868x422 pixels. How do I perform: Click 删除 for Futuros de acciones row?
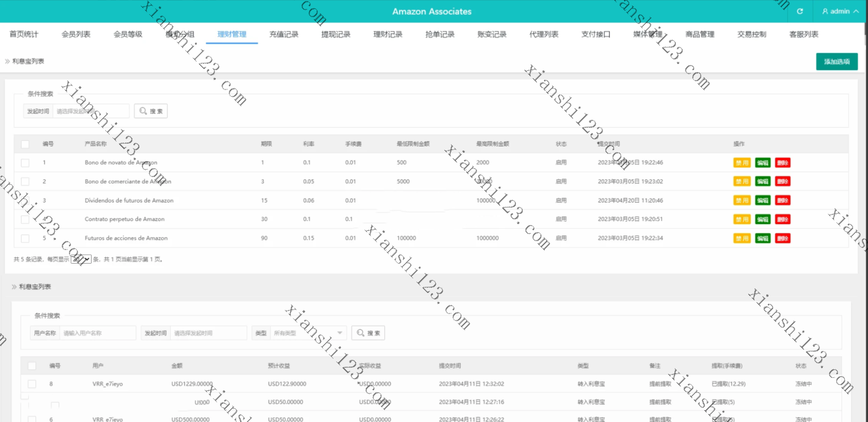point(783,238)
